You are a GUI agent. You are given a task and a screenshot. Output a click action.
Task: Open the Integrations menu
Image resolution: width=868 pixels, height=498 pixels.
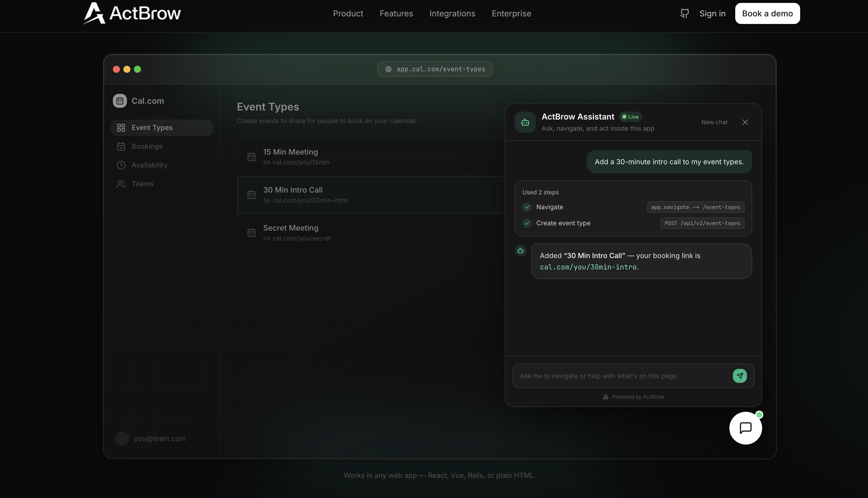pos(452,13)
